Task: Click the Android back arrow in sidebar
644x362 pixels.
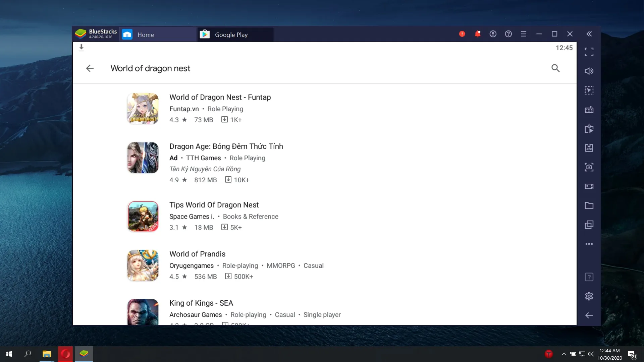Action: tap(589, 315)
